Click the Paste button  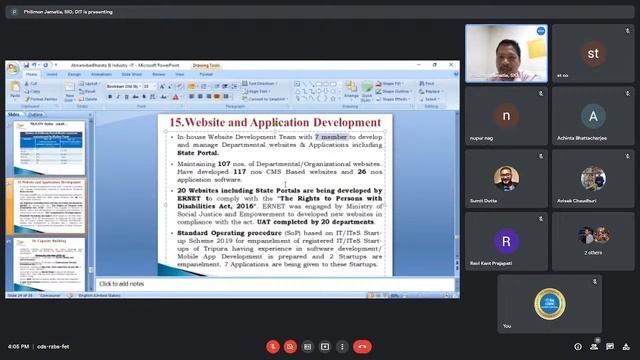(15, 91)
